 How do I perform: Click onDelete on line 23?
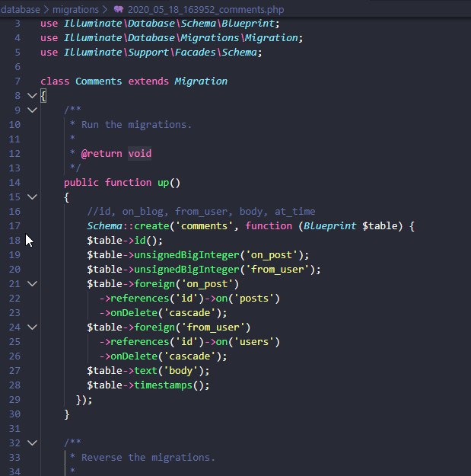coord(134,313)
